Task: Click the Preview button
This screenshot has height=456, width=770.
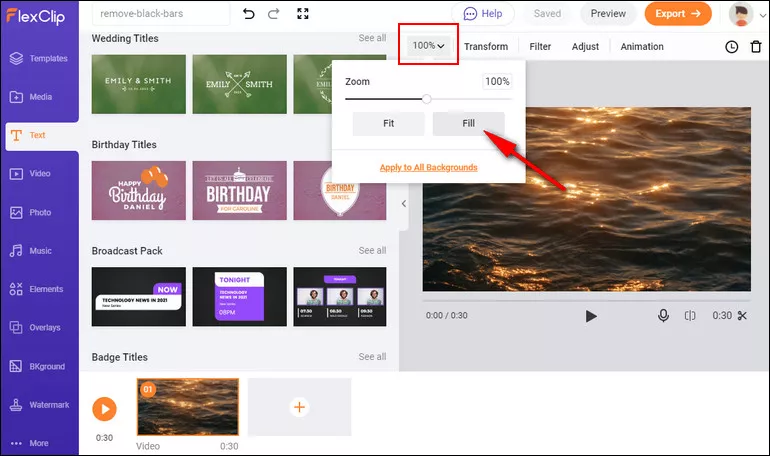Action: [x=608, y=14]
